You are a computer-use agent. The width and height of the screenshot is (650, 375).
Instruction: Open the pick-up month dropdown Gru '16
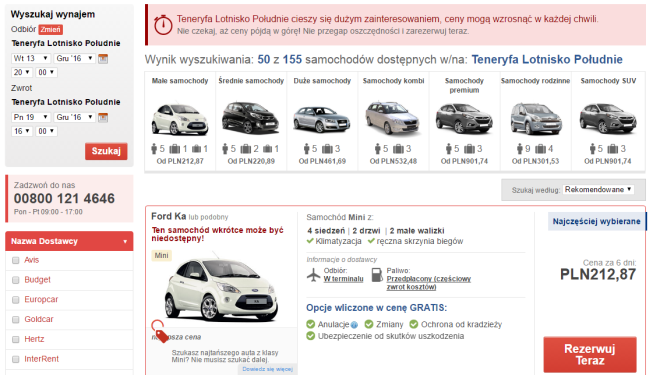[x=75, y=58]
